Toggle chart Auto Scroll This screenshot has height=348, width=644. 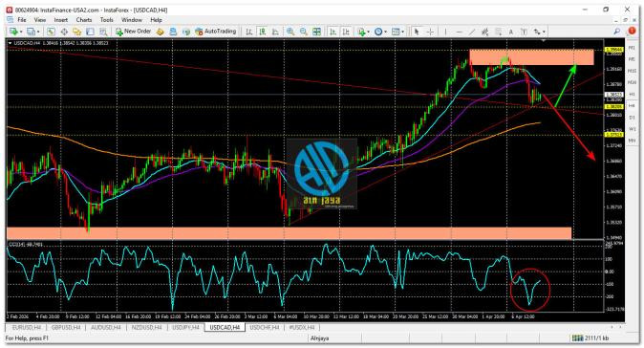[x=333, y=32]
